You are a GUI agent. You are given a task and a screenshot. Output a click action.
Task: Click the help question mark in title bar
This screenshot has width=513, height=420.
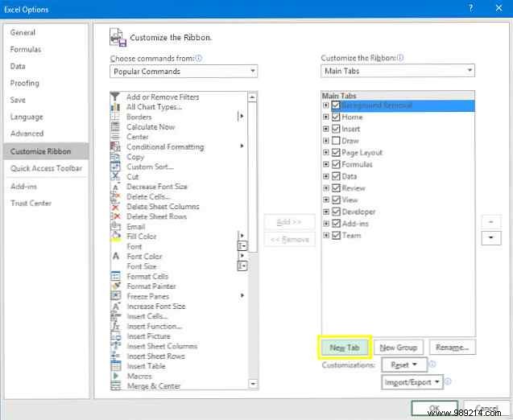(471, 8)
